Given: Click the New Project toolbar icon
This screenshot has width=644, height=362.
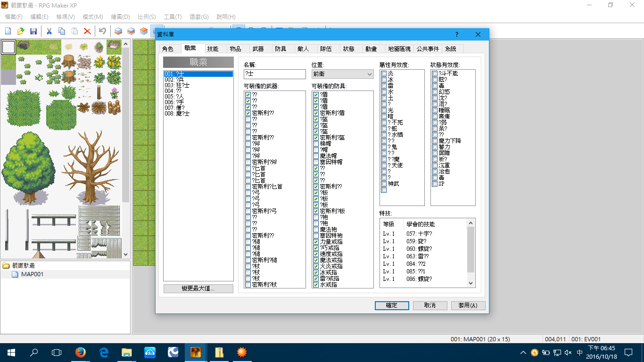Looking at the screenshot, I should (x=8, y=31).
